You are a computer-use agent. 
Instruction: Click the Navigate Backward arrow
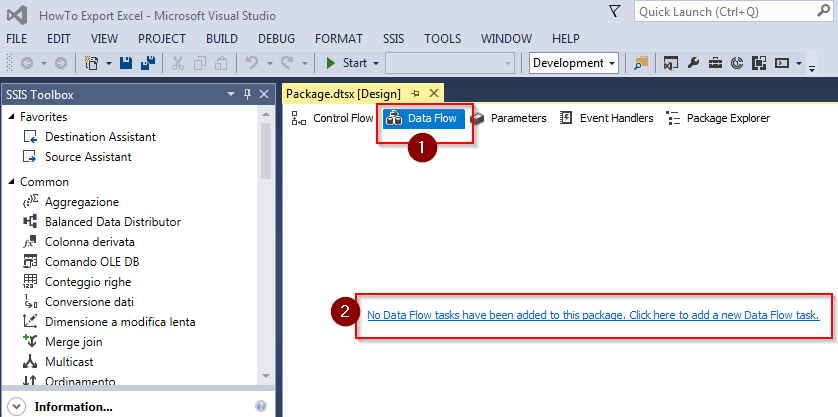(x=27, y=63)
